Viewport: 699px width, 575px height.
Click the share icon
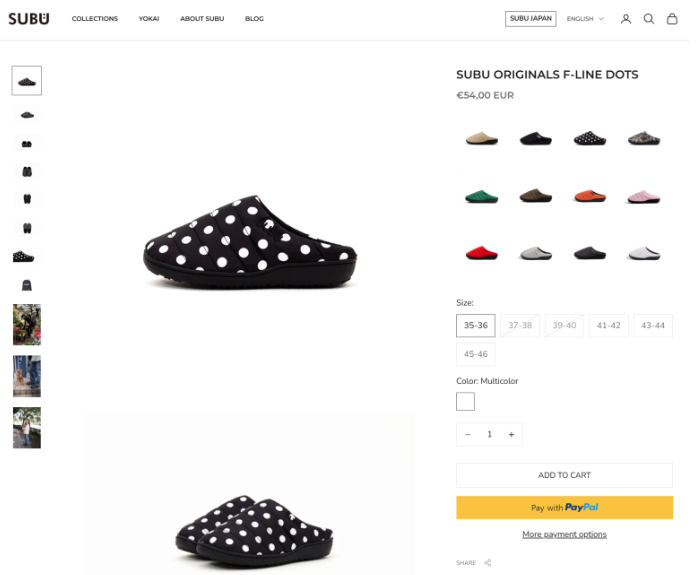tap(488, 563)
